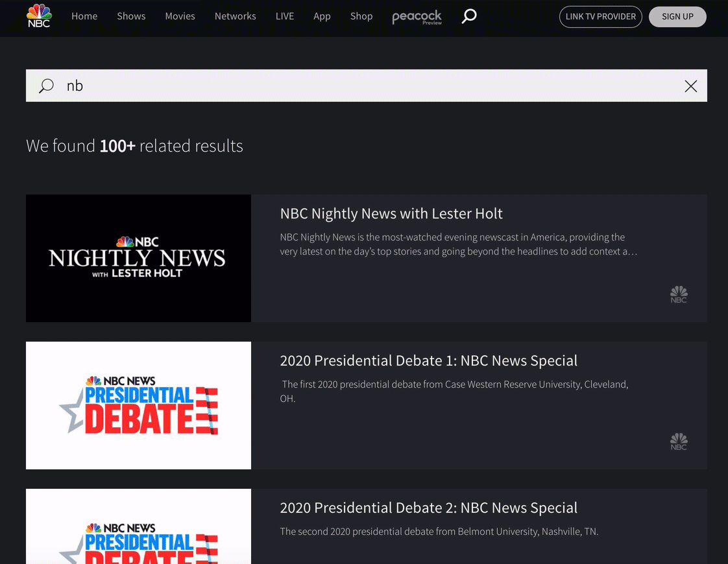This screenshot has height=564, width=728.
Task: Click the magnifier icon inside the search field
Action: coord(47,86)
